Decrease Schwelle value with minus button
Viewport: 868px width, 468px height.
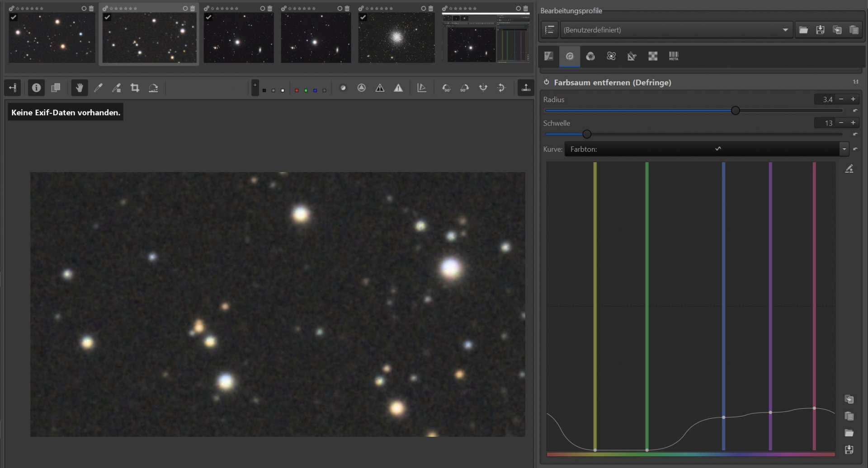pyautogui.click(x=841, y=122)
